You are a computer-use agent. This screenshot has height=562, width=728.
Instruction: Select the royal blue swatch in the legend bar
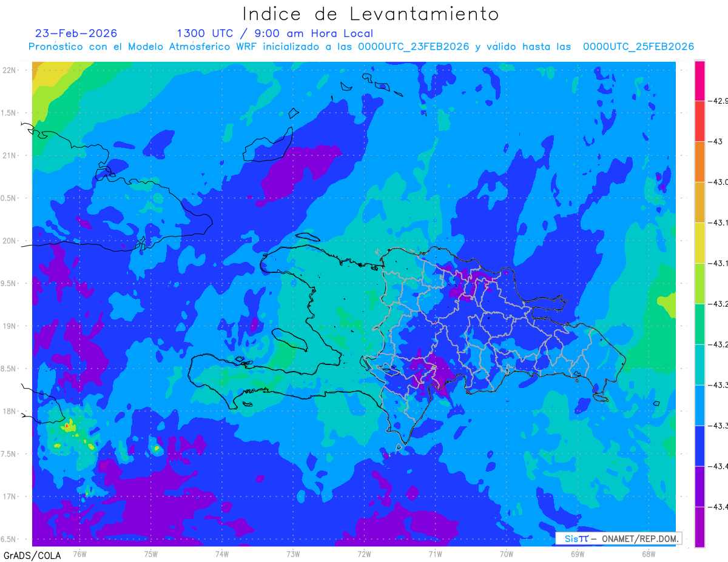699,446
